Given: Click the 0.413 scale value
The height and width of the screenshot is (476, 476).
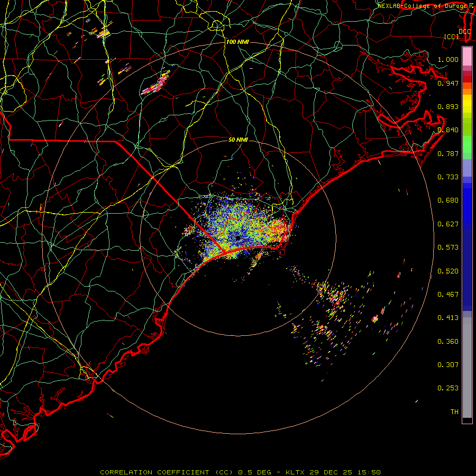Looking at the screenshot, I should pos(448,318).
